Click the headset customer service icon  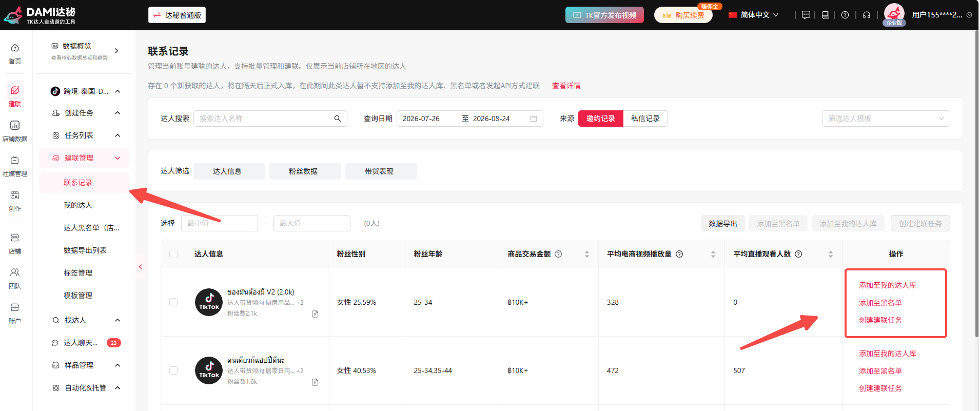point(867,15)
